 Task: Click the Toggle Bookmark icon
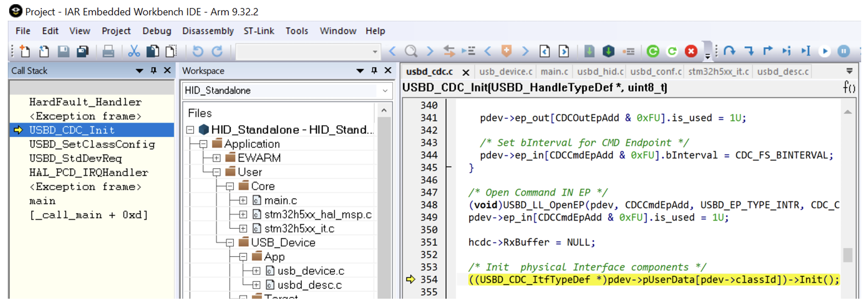point(506,51)
